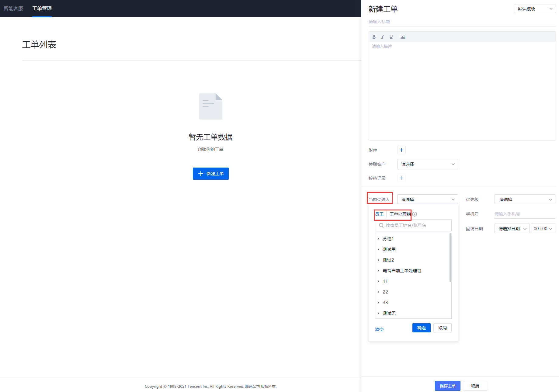Insert an image into the description
Screen dimensions: 559x392
click(x=403, y=37)
